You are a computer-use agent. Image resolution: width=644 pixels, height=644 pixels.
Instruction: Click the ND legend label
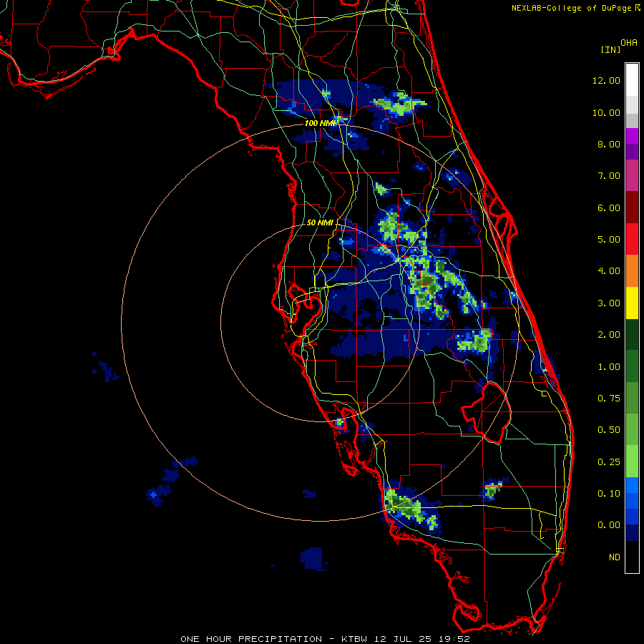(x=615, y=557)
